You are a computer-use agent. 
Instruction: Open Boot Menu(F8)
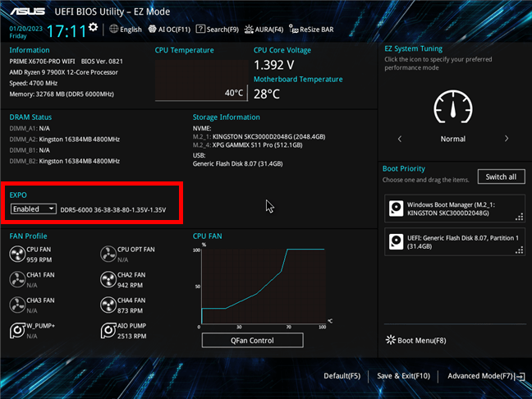tap(416, 341)
